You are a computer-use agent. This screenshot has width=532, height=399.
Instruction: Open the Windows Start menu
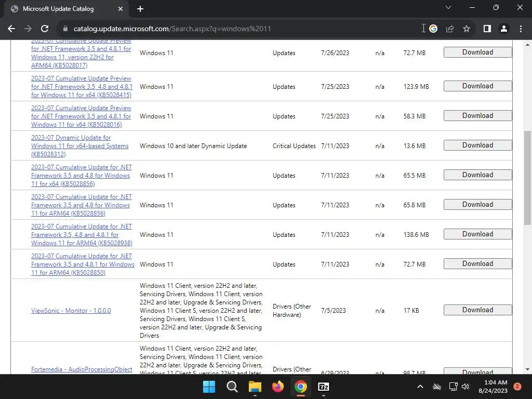click(209, 387)
